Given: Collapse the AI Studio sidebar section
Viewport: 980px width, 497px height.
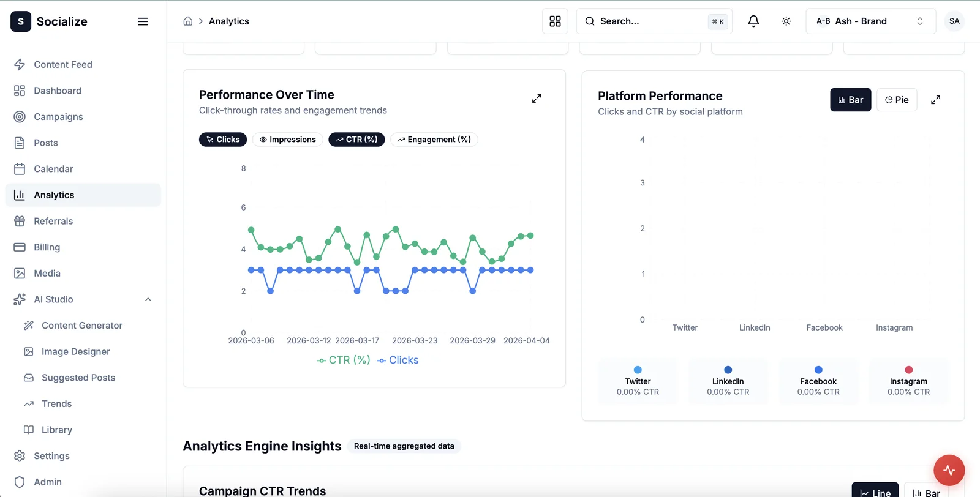Looking at the screenshot, I should [148, 299].
